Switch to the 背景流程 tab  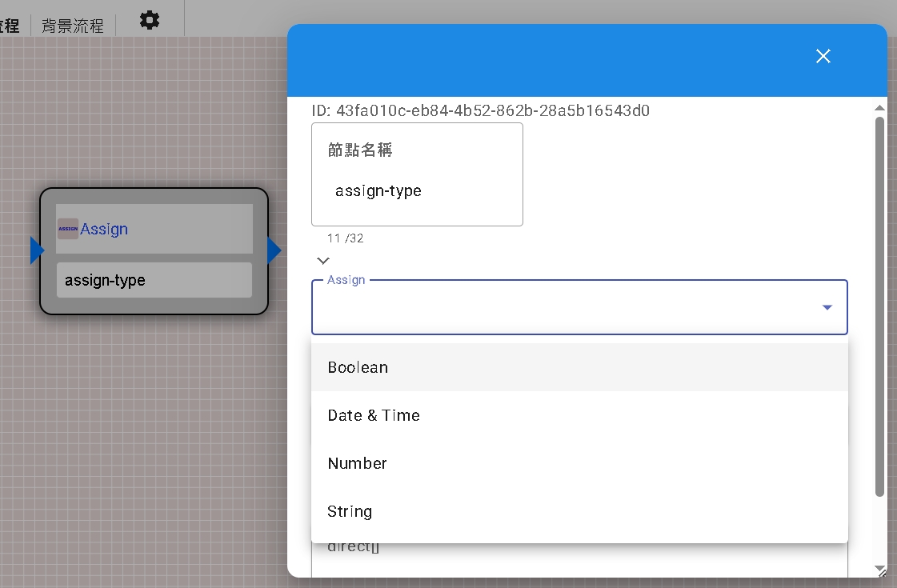tap(73, 26)
